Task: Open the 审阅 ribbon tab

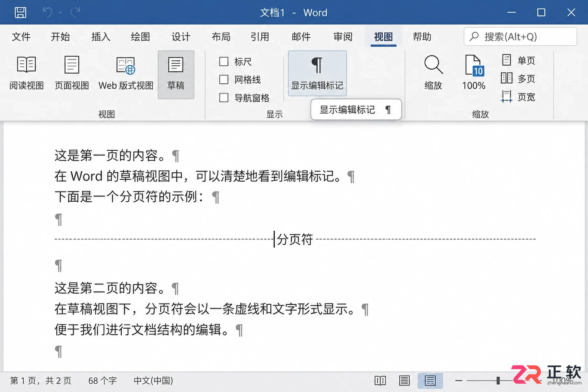Action: (343, 37)
